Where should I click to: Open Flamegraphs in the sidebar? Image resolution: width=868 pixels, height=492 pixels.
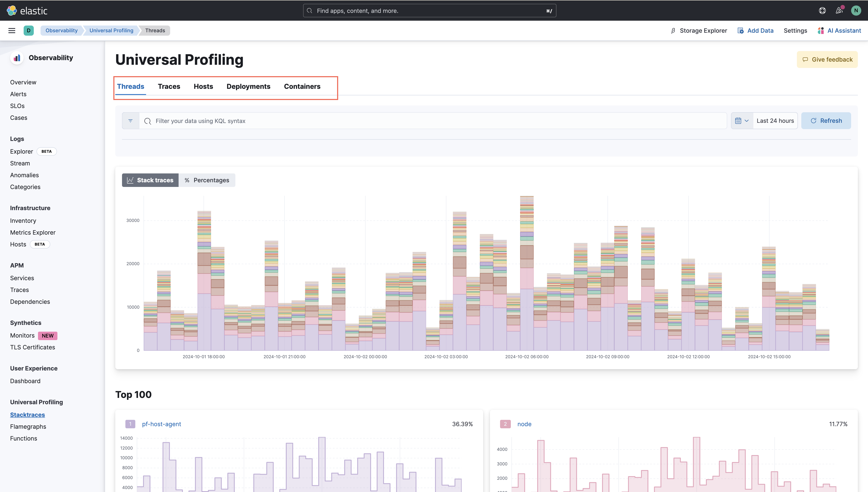click(x=28, y=426)
